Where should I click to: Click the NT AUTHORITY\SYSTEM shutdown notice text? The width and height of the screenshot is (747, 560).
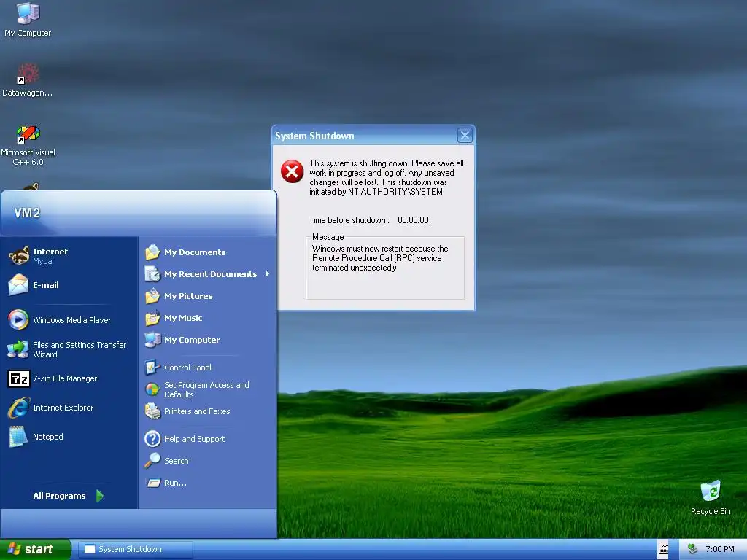click(x=387, y=177)
